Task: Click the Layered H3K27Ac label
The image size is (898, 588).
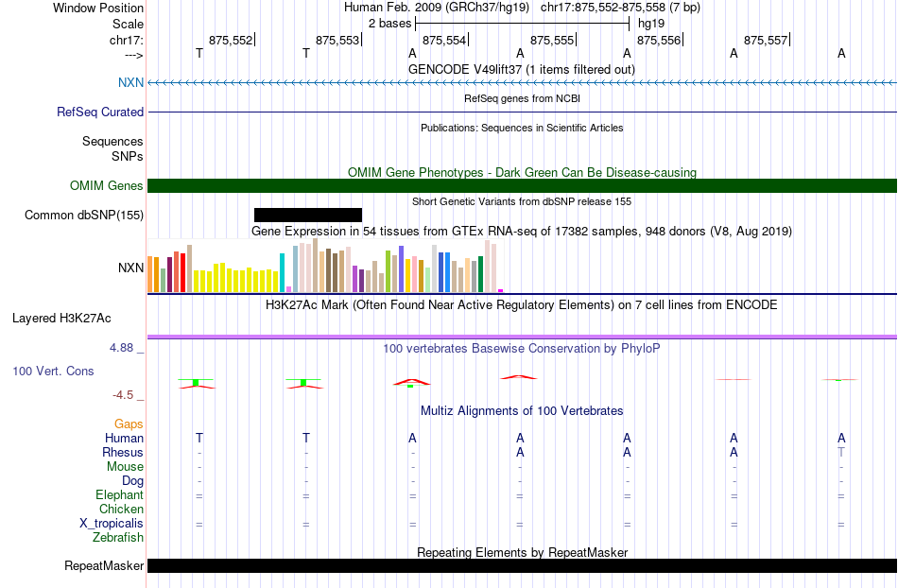Action: point(61,319)
